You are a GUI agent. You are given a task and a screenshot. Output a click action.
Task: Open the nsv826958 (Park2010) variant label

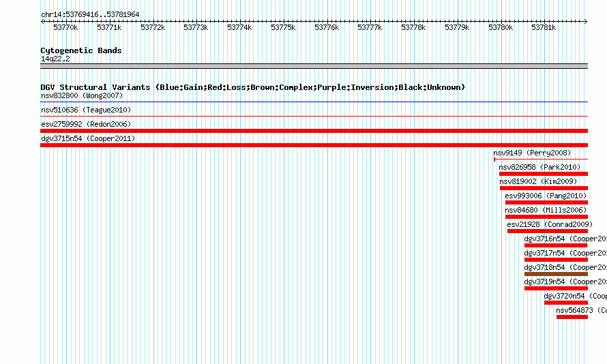pyautogui.click(x=539, y=167)
